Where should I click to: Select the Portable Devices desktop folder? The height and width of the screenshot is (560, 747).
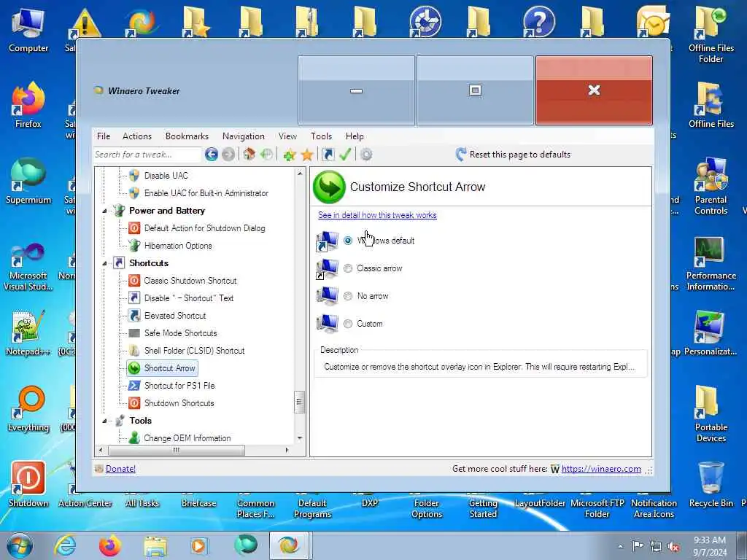tap(711, 414)
